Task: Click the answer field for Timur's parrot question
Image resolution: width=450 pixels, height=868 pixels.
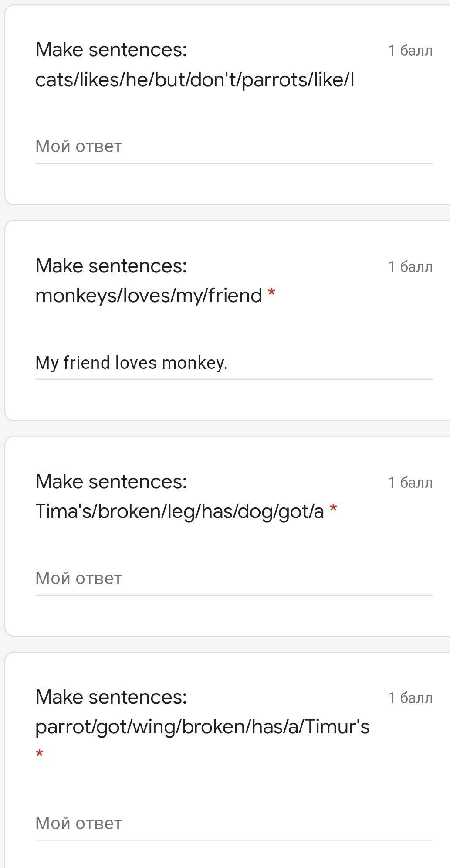Action: [233, 824]
